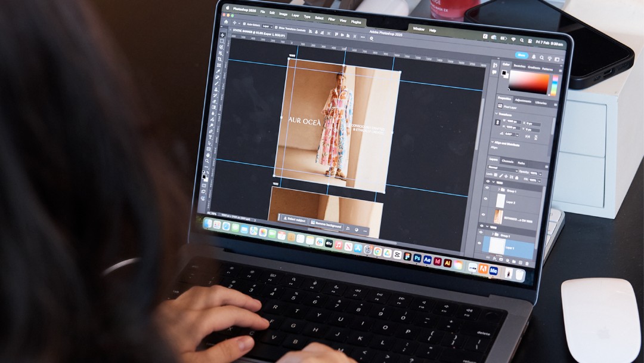Click the delete layer trash icon
This screenshot has height=363, width=644.
tap(527, 263)
